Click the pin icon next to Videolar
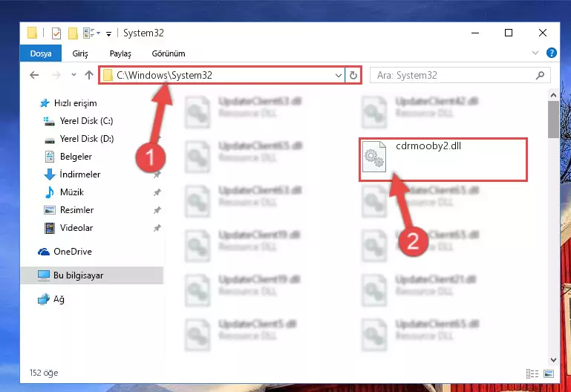The image size is (571, 392). pos(157,228)
